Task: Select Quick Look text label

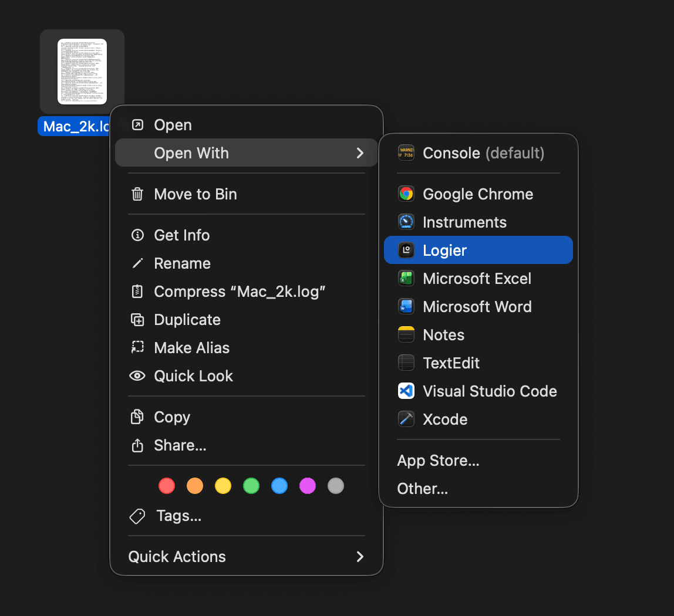Action: (193, 376)
